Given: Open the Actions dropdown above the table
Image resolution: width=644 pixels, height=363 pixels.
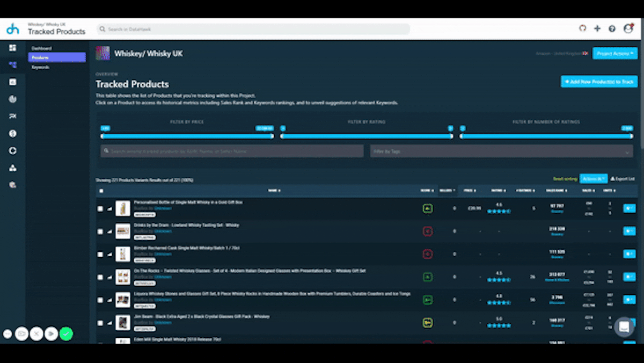Looking at the screenshot, I should coord(594,178).
